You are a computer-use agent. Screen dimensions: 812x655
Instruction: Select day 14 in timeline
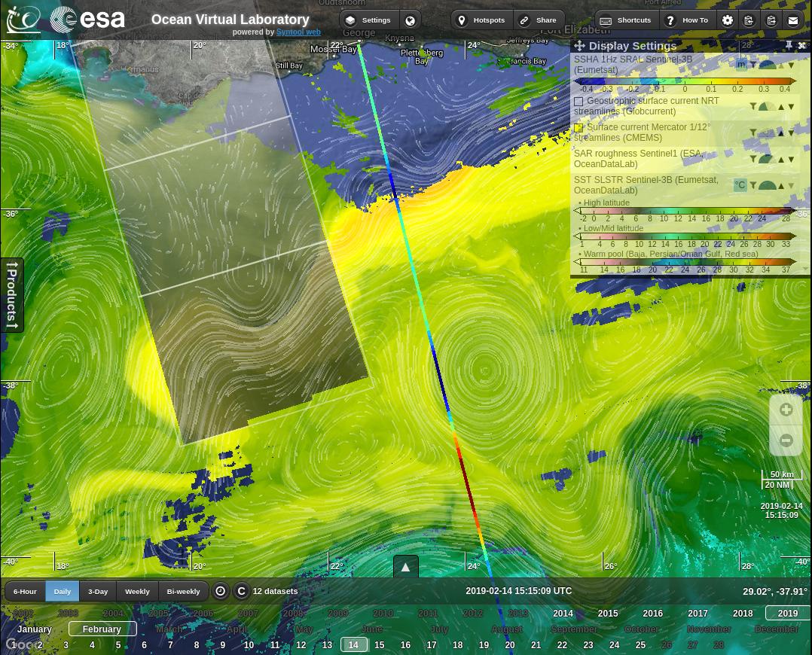click(x=354, y=644)
